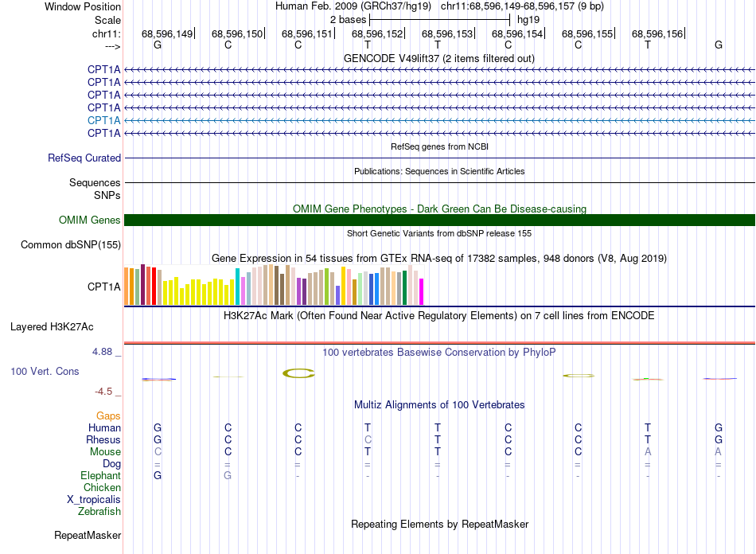Click the large olive C conservation logo
Image resolution: width=756 pixels, height=554 pixels.
coord(298,373)
